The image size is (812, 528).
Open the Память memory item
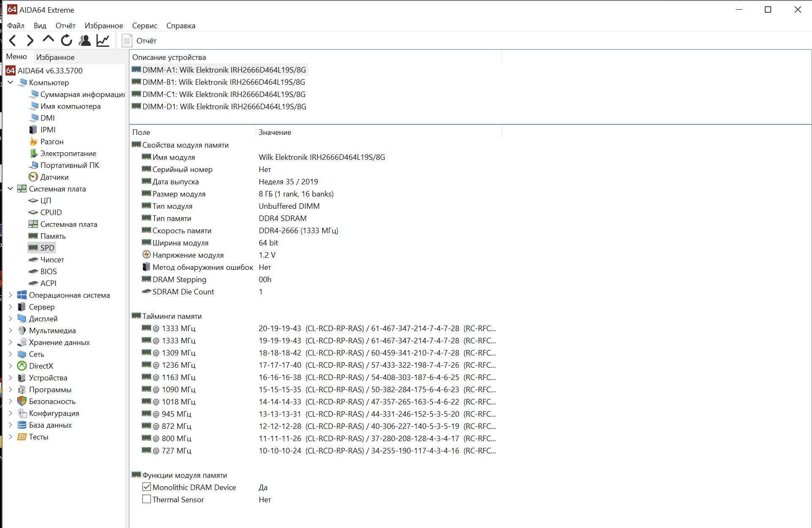(47, 236)
